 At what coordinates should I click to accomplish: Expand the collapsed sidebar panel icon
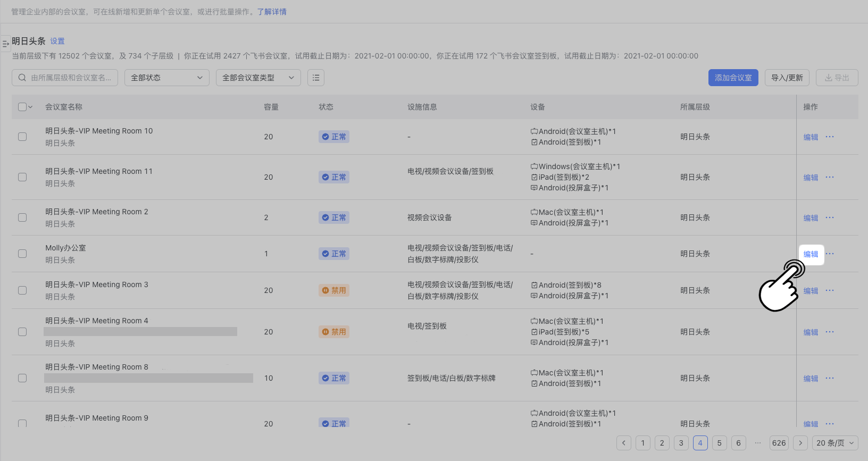tap(5, 44)
